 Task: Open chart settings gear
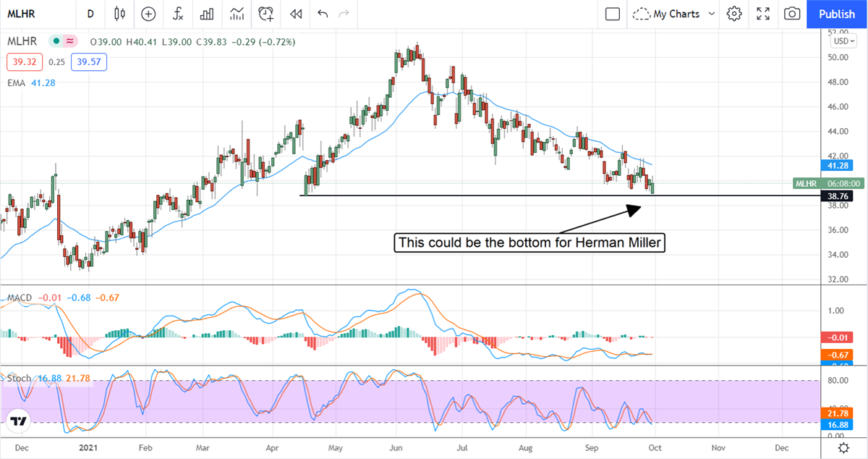tap(734, 14)
